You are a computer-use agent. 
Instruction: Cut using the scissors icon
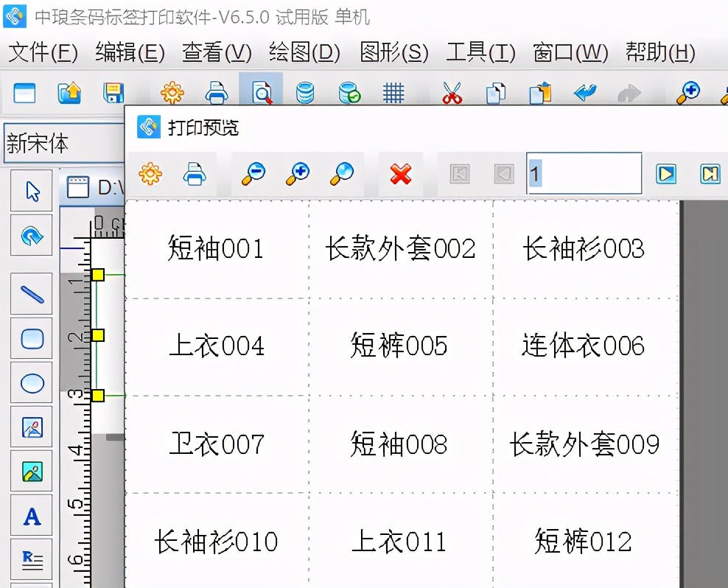pyautogui.click(x=452, y=93)
